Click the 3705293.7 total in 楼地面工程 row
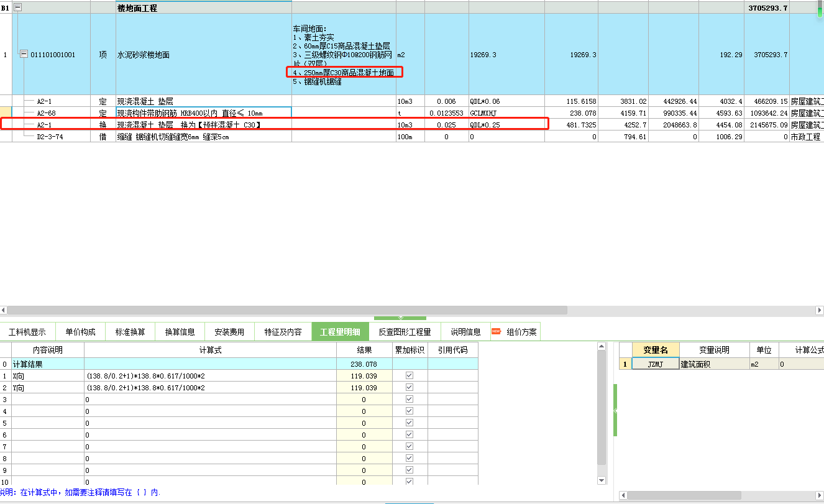This screenshot has height=504, width=824. 766,8
